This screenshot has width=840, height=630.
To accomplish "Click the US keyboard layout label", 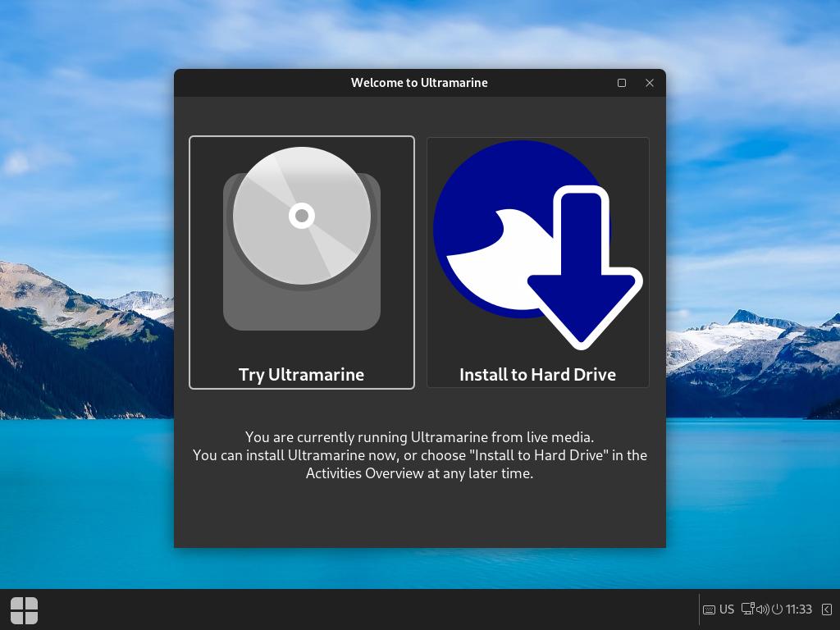I will [727, 609].
